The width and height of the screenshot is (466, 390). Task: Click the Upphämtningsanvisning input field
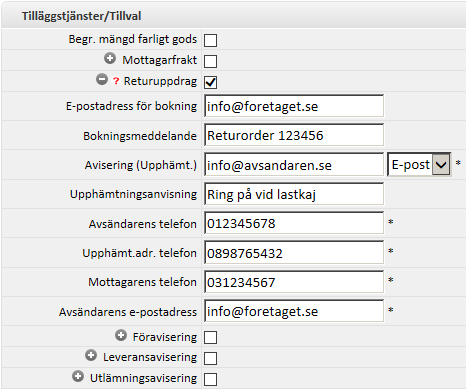pyautogui.click(x=294, y=194)
